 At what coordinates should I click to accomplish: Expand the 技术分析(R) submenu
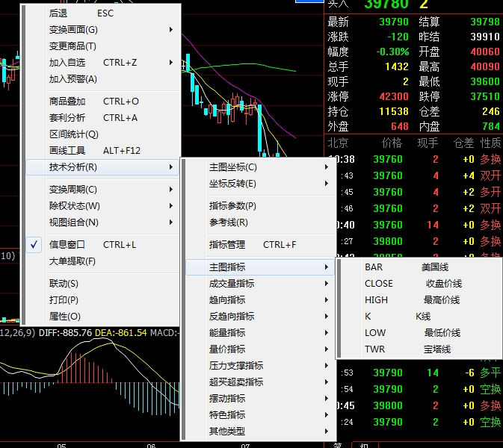click(73, 167)
